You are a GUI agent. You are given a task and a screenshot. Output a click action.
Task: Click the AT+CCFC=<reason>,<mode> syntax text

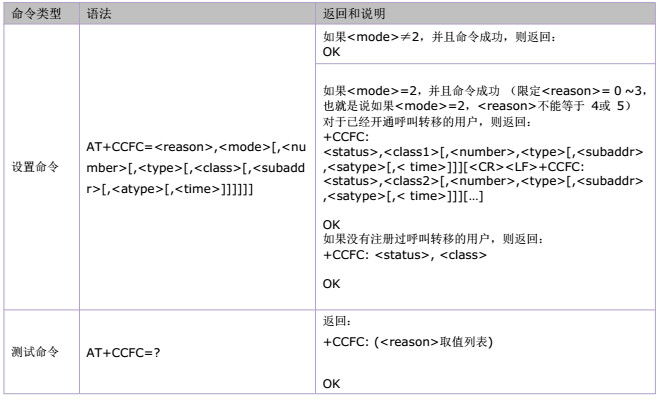tap(196, 147)
